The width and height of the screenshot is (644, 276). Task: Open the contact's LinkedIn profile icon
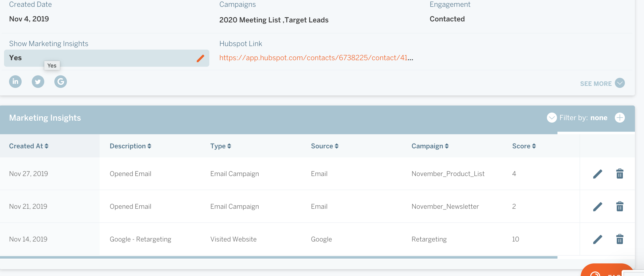(x=15, y=81)
